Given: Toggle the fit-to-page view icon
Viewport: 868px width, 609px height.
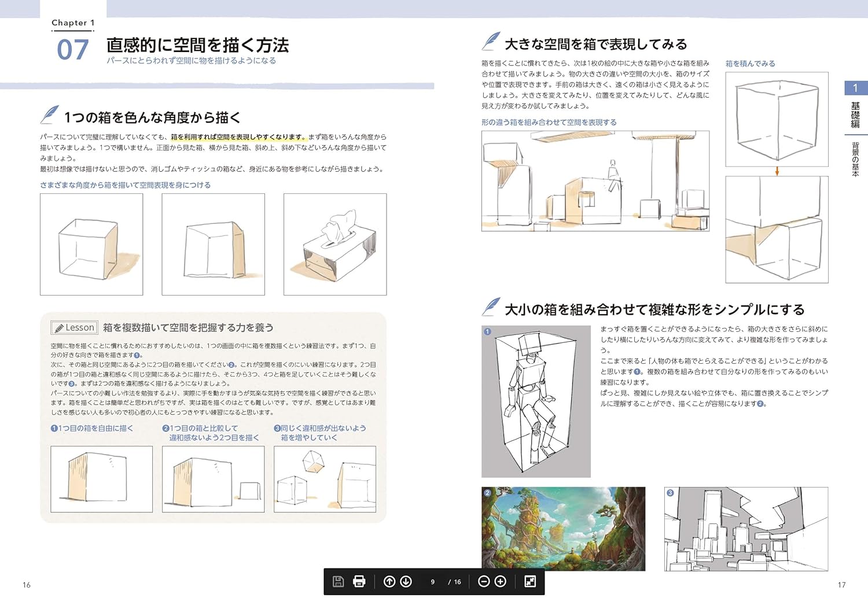Looking at the screenshot, I should click(530, 581).
